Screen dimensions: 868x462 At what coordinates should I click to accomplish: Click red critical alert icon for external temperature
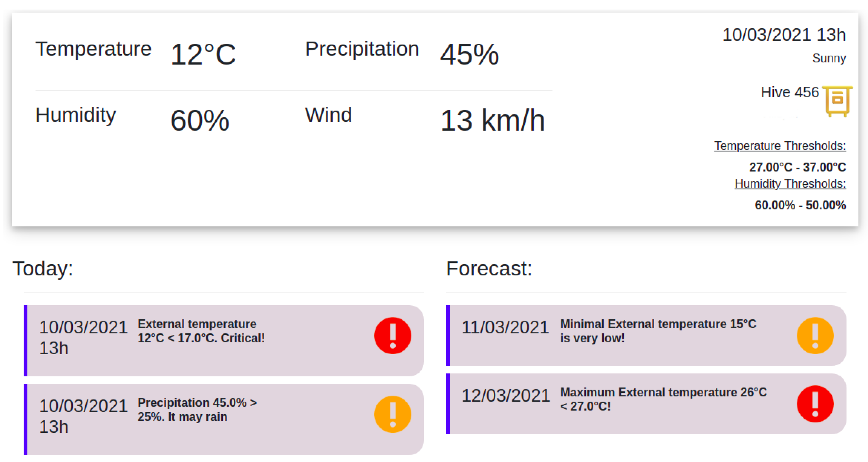(x=392, y=335)
